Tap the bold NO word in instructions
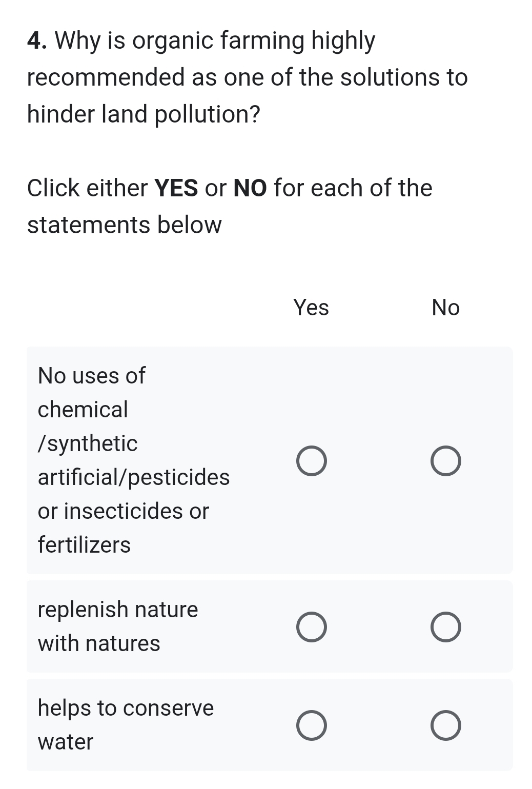The width and height of the screenshot is (532, 789). click(x=250, y=188)
